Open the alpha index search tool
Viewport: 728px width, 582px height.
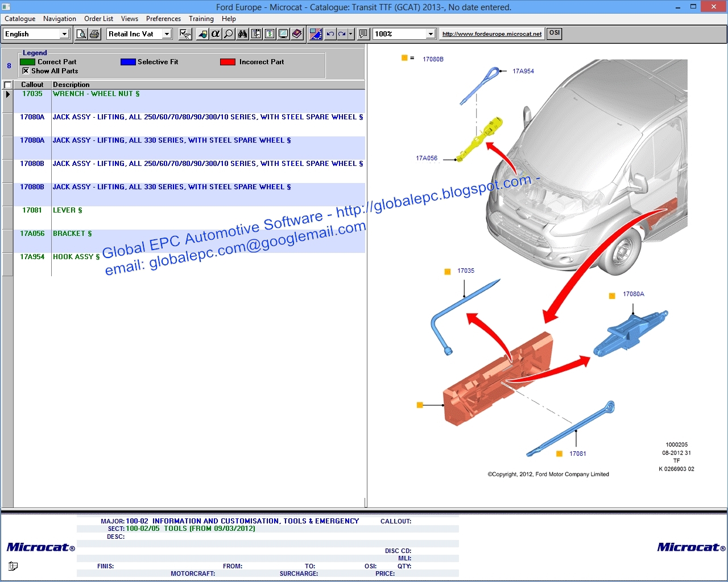pyautogui.click(x=215, y=34)
